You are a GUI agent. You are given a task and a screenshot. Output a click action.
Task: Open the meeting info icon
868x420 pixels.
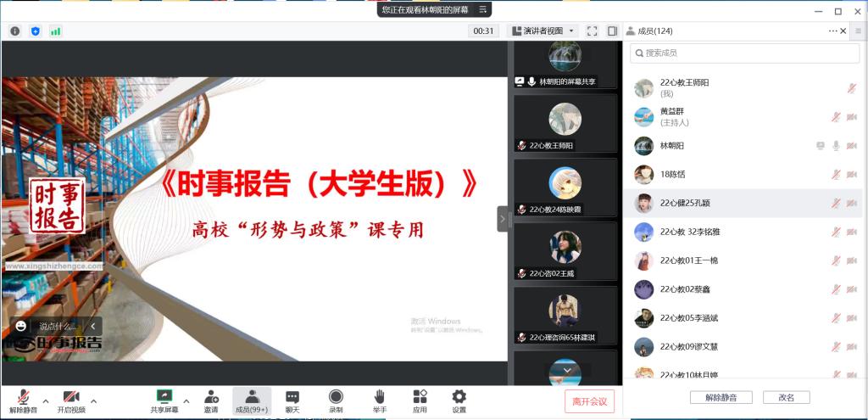click(x=15, y=31)
